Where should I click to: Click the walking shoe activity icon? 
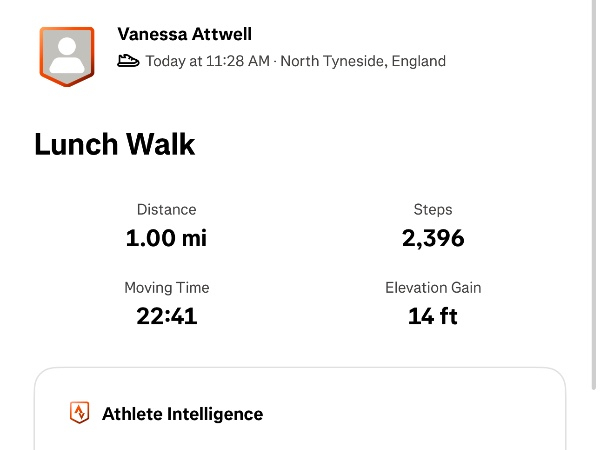point(128,62)
